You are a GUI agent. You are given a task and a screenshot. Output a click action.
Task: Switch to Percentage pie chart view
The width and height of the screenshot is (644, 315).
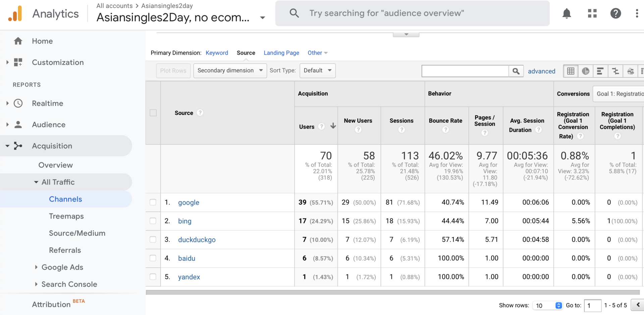[585, 71]
